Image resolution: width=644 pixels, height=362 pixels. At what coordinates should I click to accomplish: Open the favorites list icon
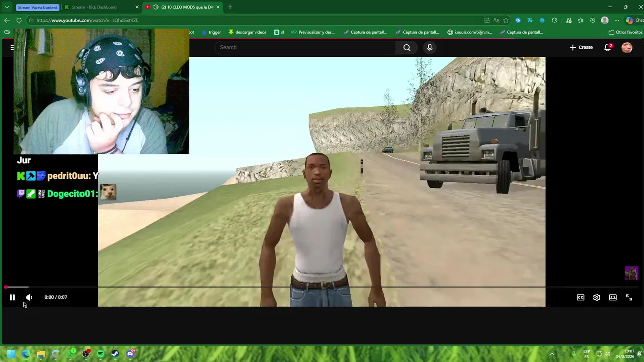[580, 20]
